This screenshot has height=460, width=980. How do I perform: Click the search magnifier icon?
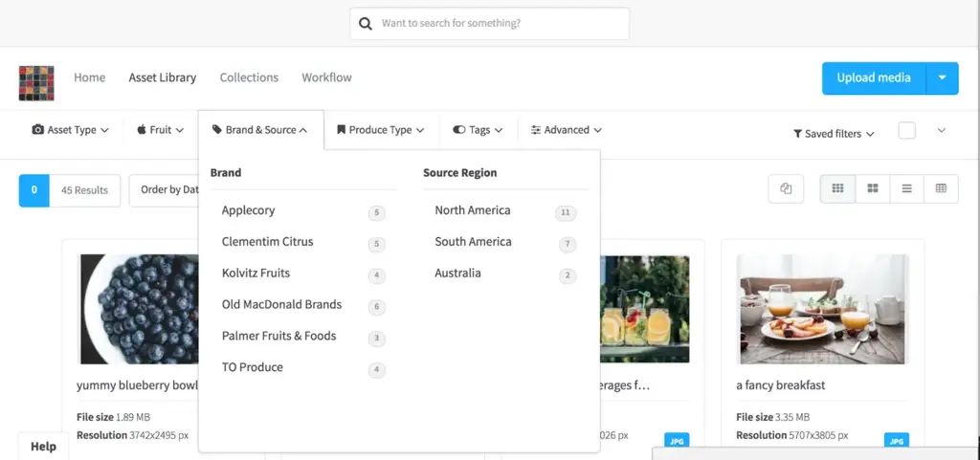(366, 24)
